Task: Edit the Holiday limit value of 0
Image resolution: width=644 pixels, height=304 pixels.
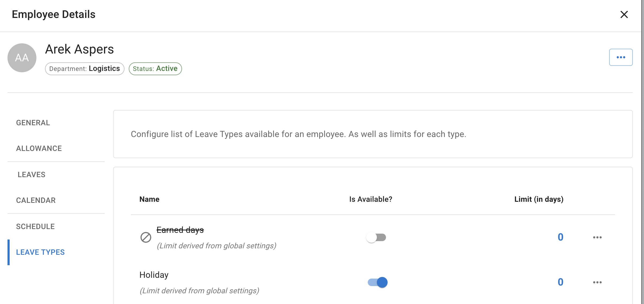Action: (x=560, y=282)
